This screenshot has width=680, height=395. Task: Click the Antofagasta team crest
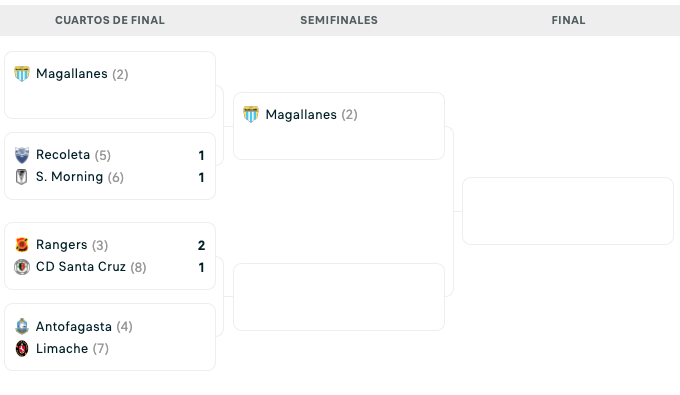click(22, 326)
